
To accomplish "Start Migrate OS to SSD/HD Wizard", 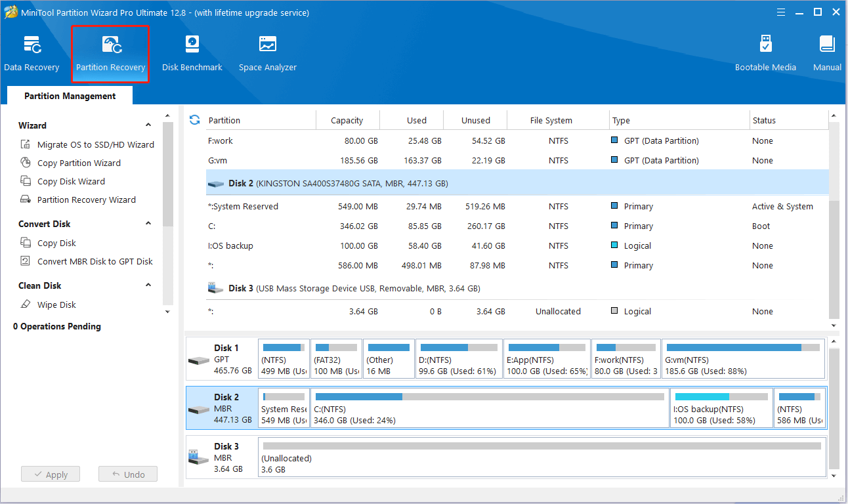I will [x=87, y=144].
